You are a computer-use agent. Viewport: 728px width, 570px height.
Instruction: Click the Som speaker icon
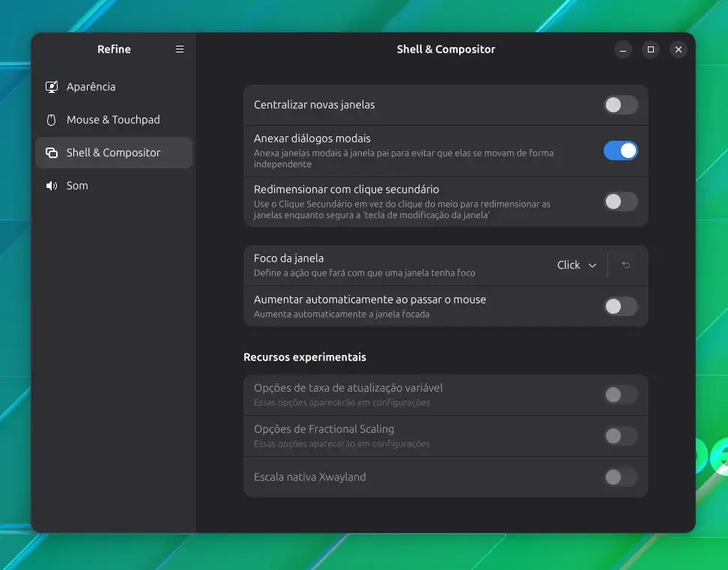[52, 186]
